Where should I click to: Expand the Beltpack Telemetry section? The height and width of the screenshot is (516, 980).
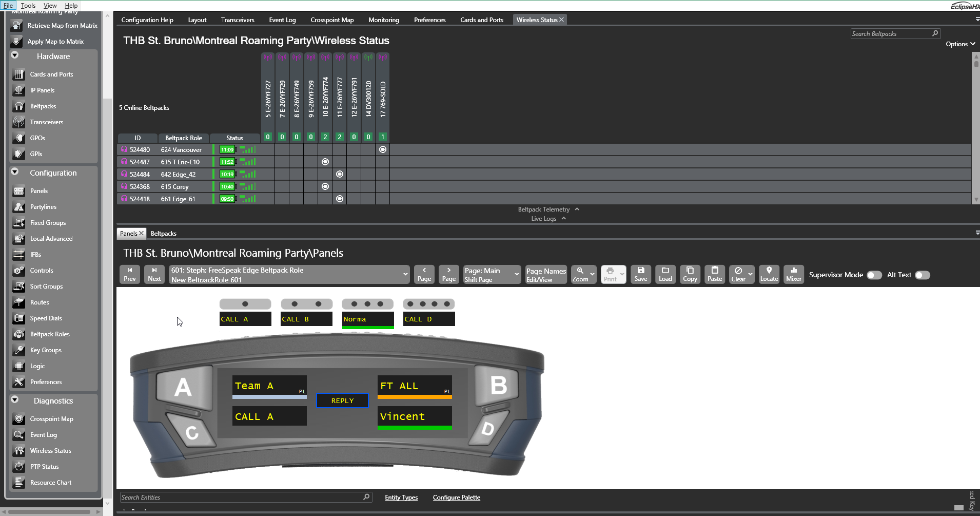548,209
